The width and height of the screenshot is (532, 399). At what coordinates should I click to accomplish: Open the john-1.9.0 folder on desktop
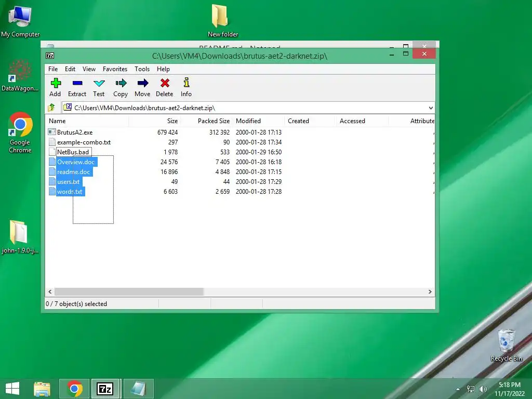(20, 237)
